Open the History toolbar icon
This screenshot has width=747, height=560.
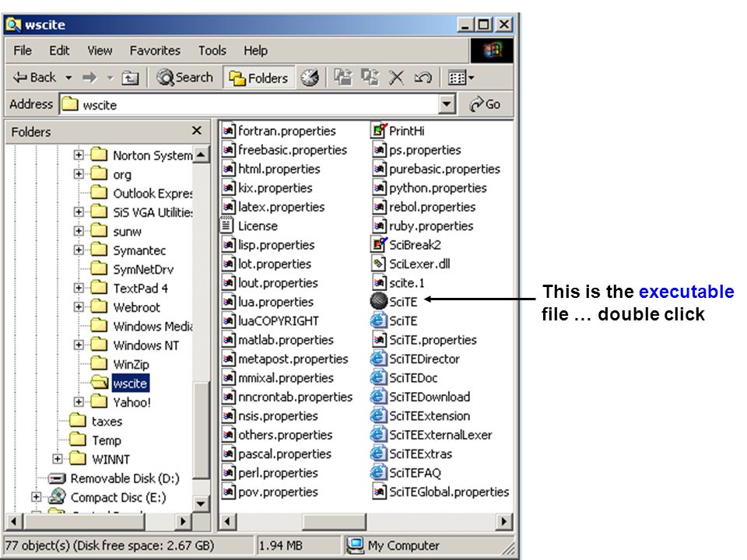310,77
